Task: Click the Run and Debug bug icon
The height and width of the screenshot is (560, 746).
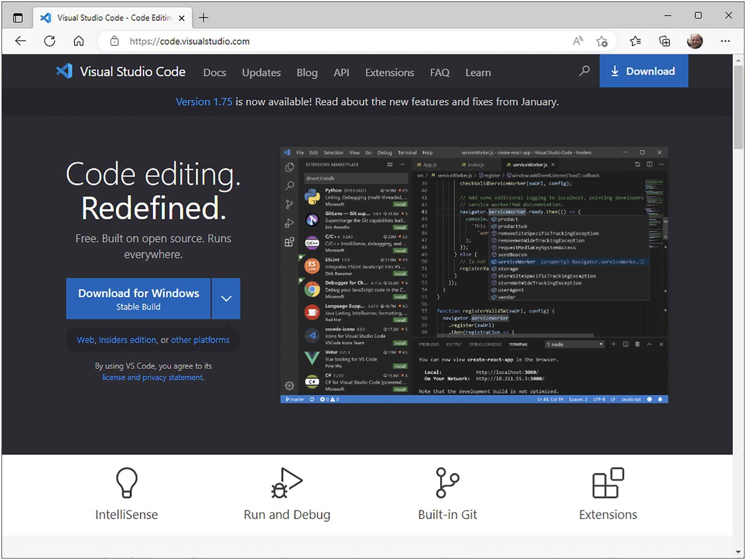Action: 287,482
